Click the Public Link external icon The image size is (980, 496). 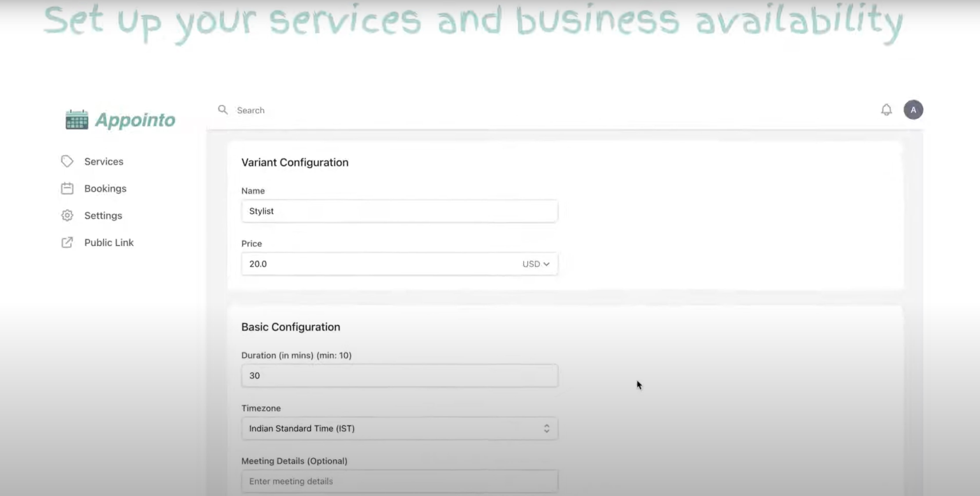pyautogui.click(x=67, y=243)
